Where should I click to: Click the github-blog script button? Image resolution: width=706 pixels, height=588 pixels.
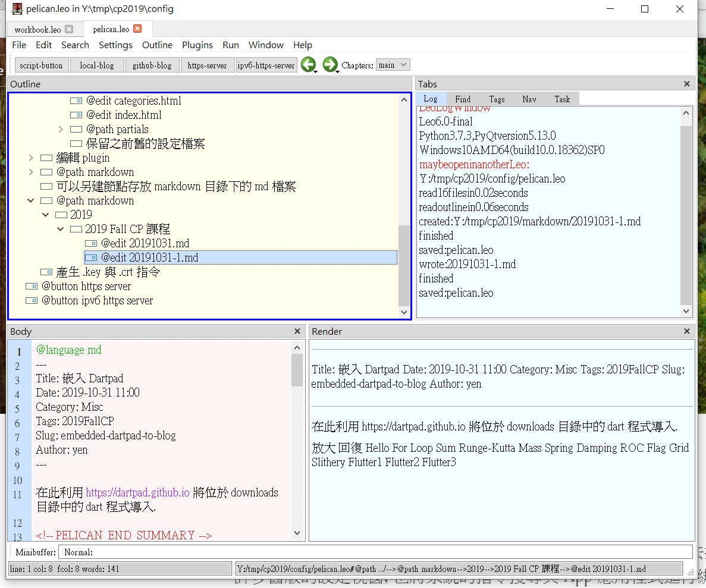coord(152,65)
